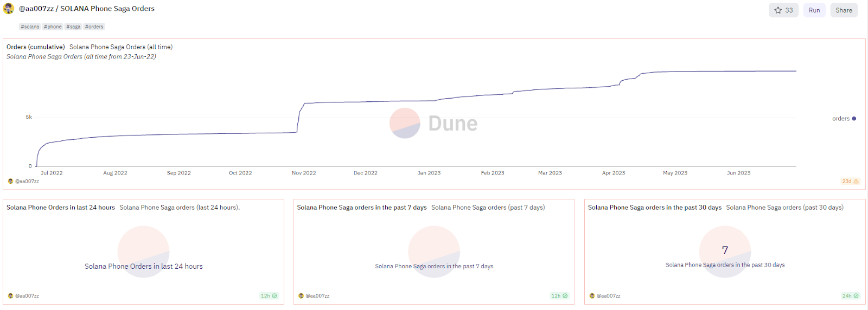
Task: Click the Jun 2023 axis label
Action: point(738,173)
